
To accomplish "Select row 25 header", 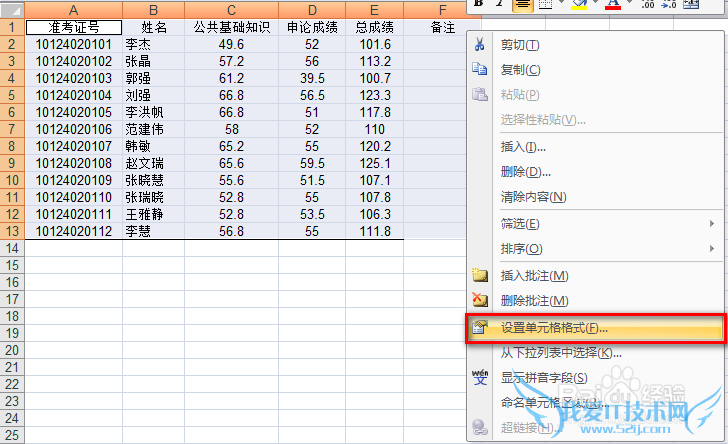I will click(x=12, y=435).
